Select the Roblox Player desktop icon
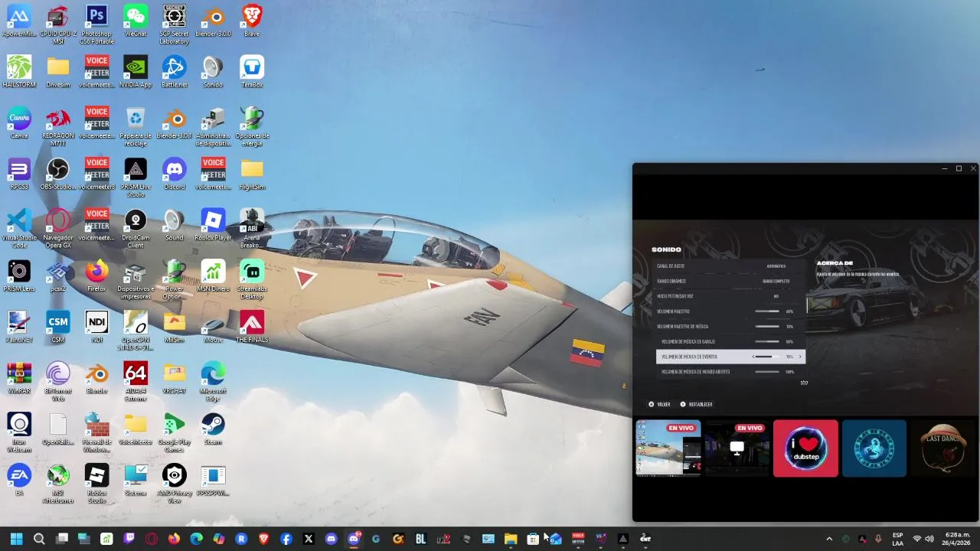Viewport: 980px width, 551px height. [213, 225]
